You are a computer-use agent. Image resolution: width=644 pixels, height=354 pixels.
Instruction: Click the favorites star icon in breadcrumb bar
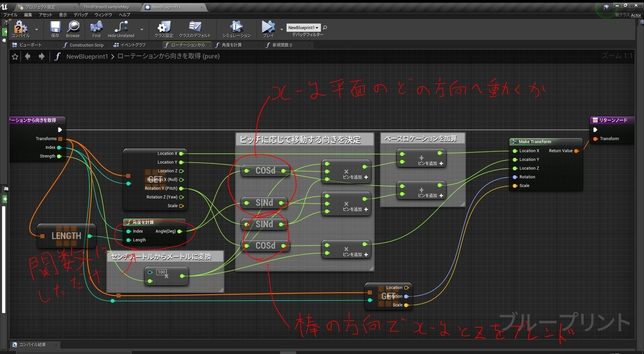click(x=14, y=56)
